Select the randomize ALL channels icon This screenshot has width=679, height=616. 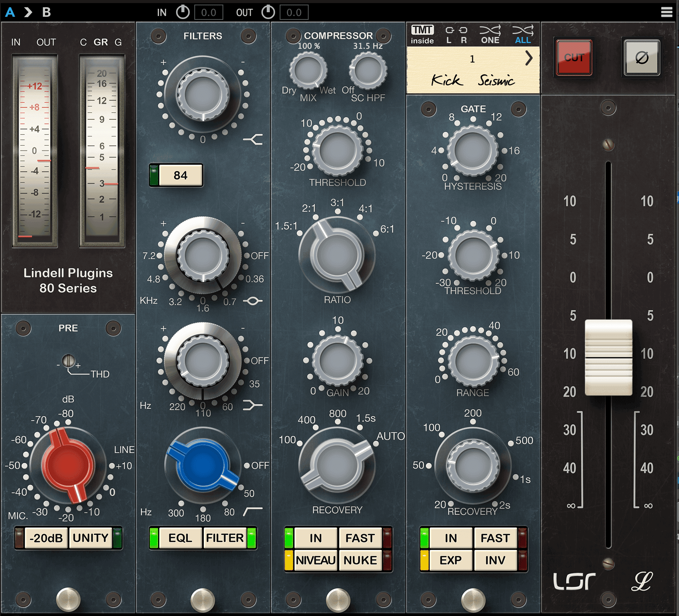tap(523, 34)
